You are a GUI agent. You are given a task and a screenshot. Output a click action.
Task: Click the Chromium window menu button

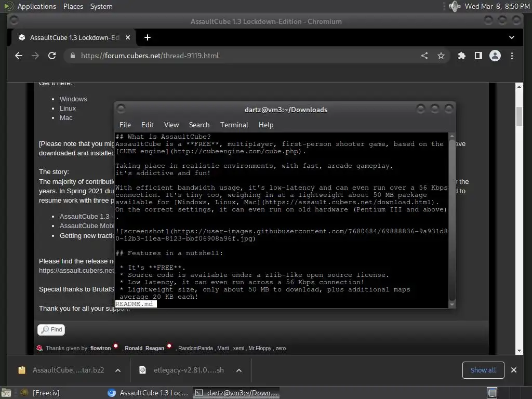(14, 21)
